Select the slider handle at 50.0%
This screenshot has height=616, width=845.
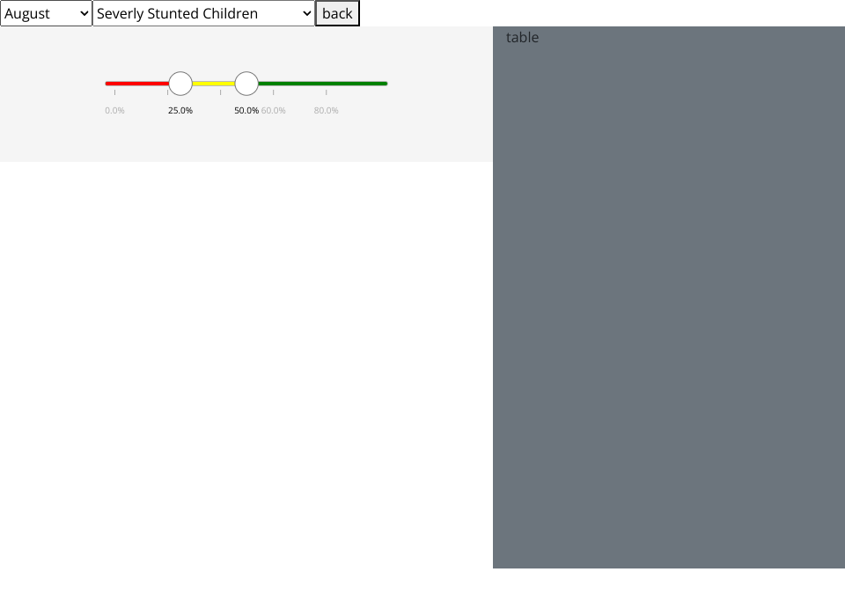pyautogui.click(x=246, y=84)
